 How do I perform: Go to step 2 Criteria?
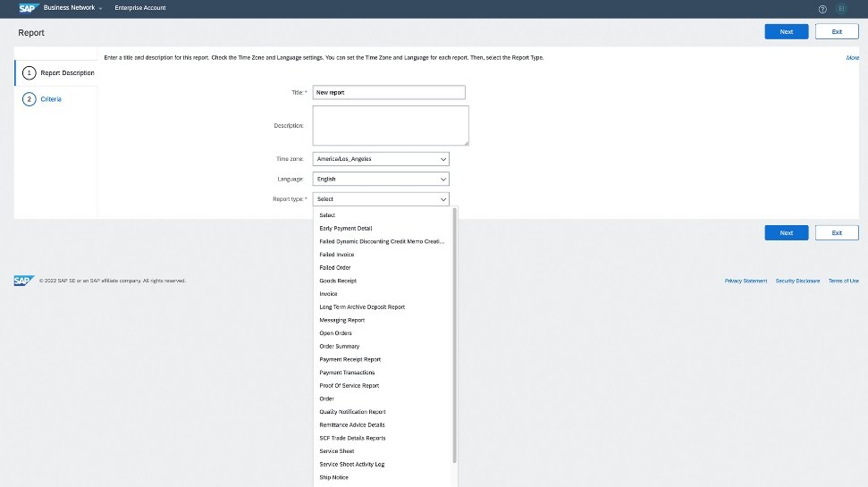50,99
